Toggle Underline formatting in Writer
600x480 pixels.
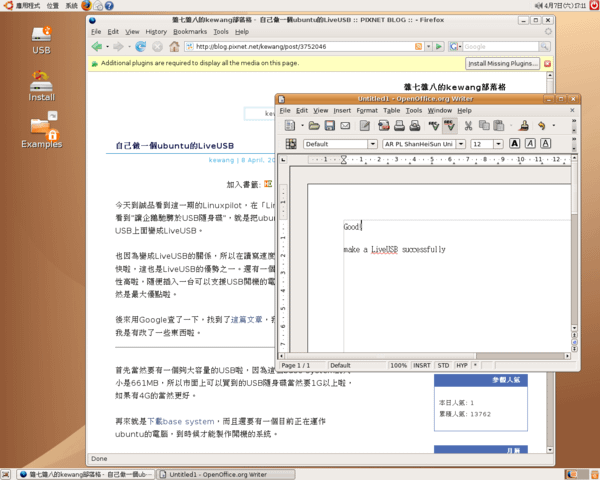click(x=545, y=144)
